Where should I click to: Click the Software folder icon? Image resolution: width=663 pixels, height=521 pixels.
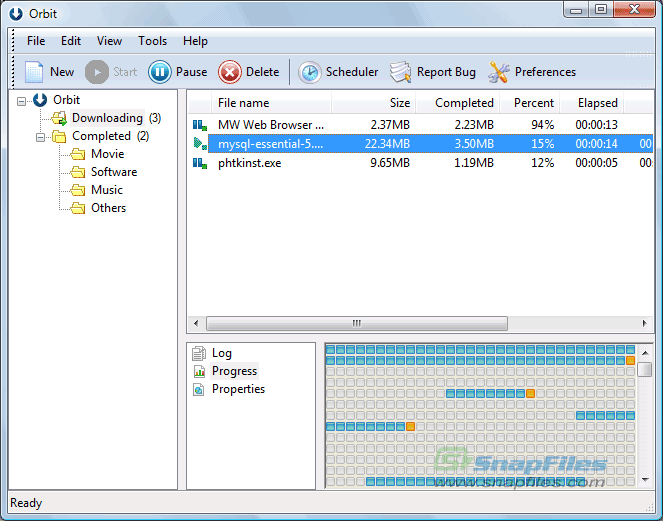[78, 172]
